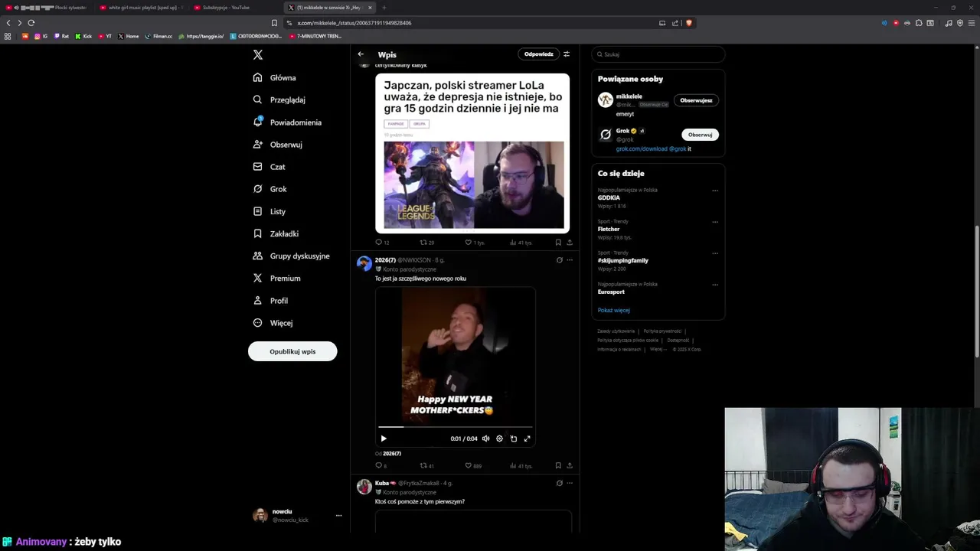Mute the video volume icon

click(x=485, y=439)
